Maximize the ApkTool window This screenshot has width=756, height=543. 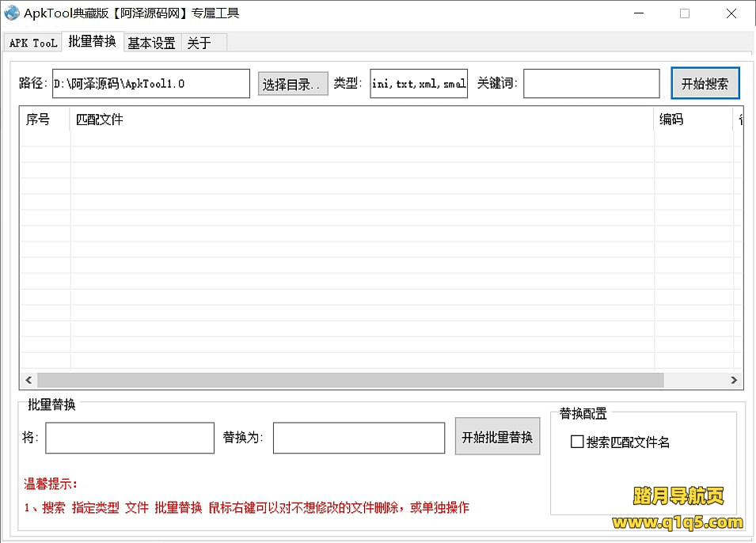[685, 13]
